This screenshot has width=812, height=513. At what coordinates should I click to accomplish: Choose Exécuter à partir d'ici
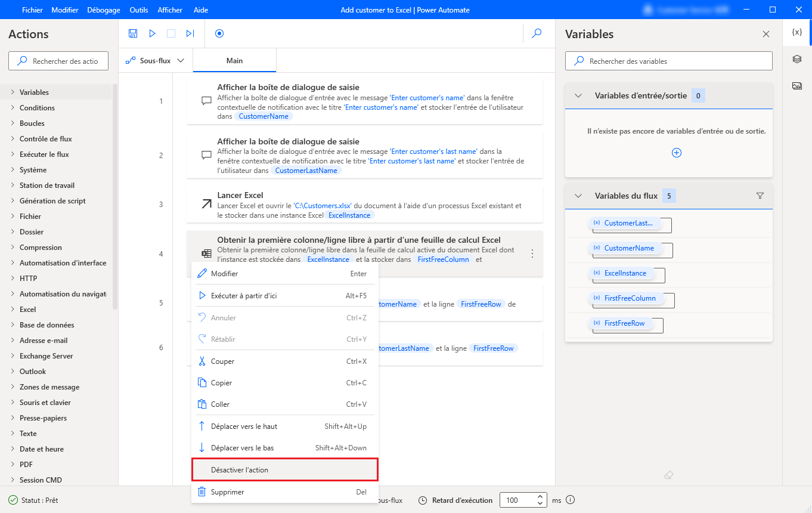click(285, 296)
